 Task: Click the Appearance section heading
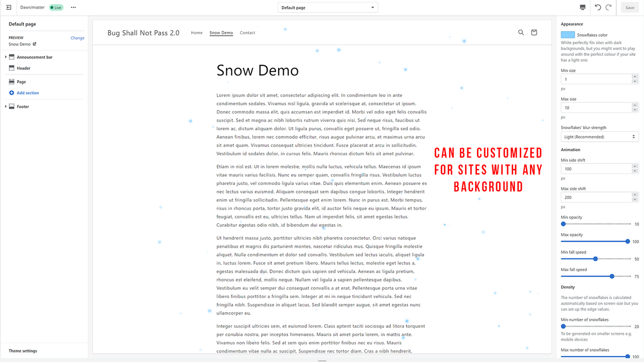coord(572,24)
